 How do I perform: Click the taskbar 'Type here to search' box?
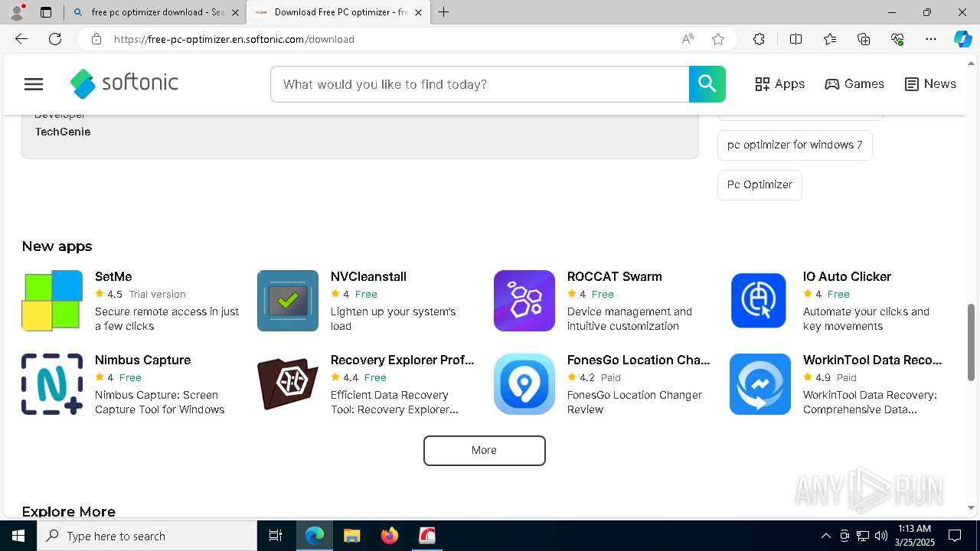[147, 536]
